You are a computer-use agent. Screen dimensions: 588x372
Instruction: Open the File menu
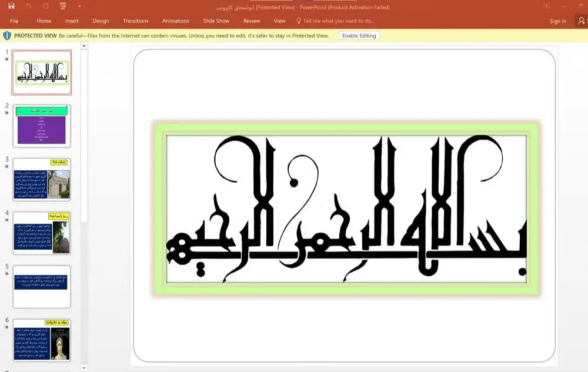tap(14, 21)
